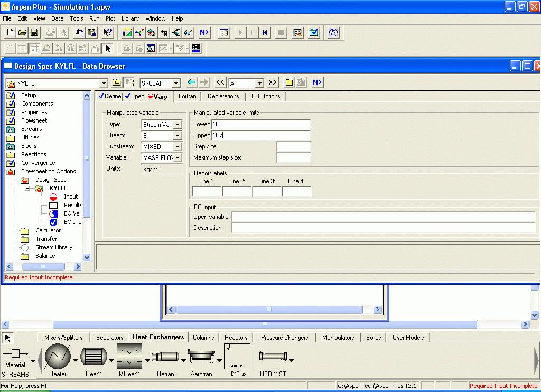Open the All filter dropdown

(x=259, y=83)
